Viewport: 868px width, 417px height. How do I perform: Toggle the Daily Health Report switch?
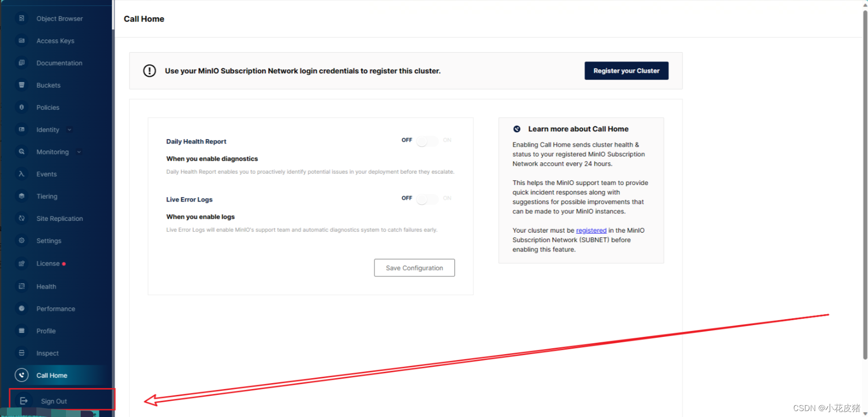(x=427, y=141)
